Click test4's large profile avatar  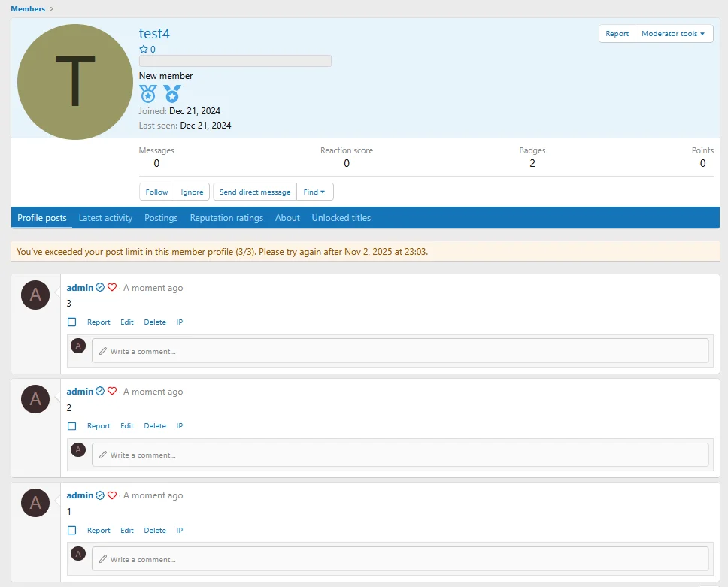(74, 82)
